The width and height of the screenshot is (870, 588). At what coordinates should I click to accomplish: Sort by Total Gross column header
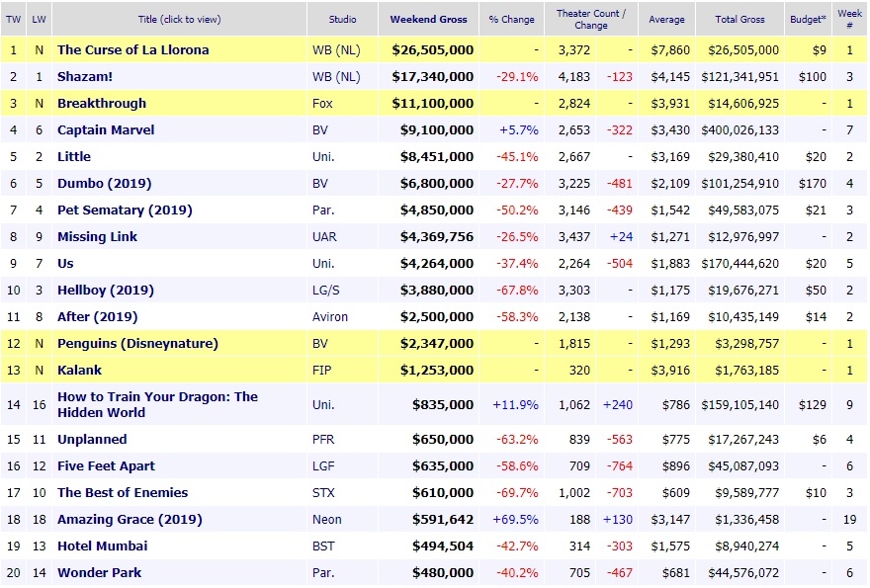pos(739,20)
